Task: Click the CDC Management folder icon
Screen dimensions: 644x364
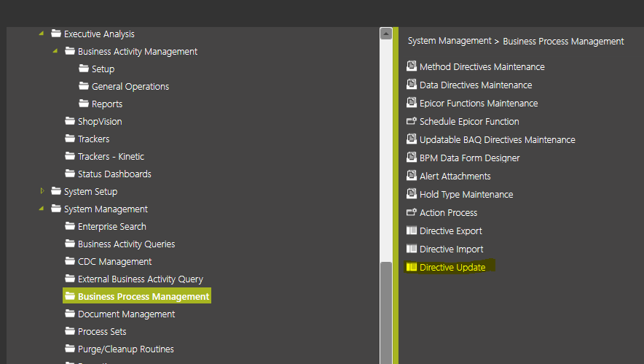Action: pos(70,261)
